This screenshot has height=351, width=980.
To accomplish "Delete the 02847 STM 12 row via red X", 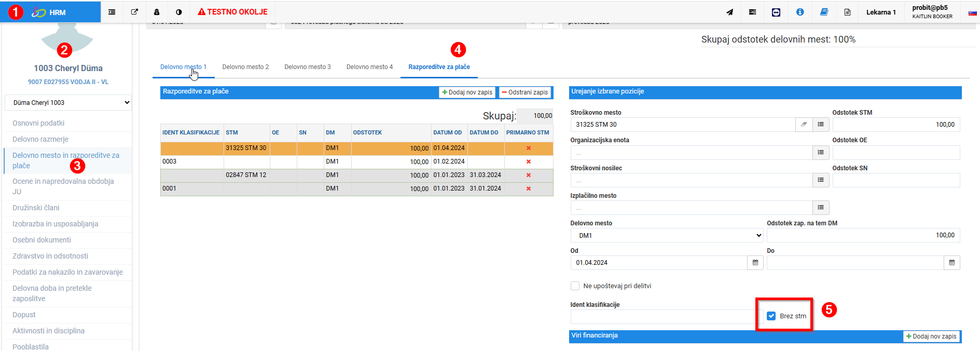I will [529, 175].
